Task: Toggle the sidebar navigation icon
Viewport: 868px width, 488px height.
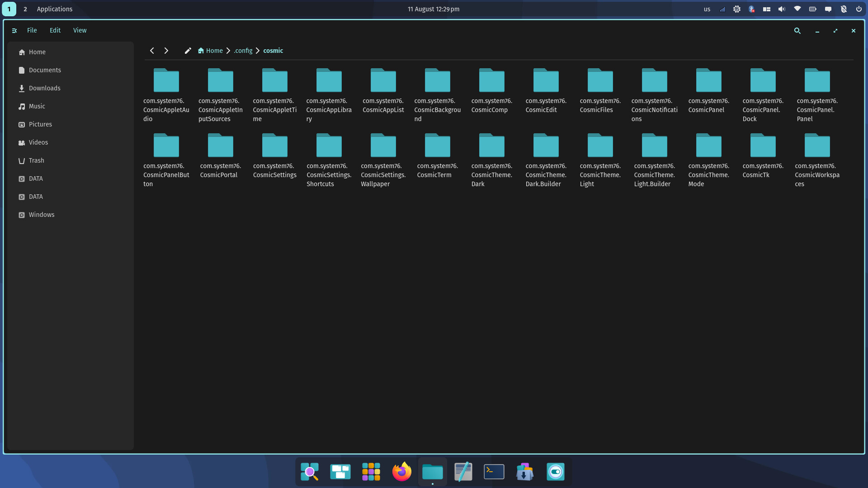Action: click(14, 31)
